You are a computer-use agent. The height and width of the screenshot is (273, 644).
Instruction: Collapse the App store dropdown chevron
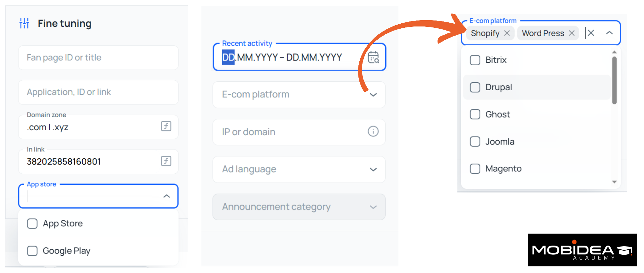tap(167, 196)
